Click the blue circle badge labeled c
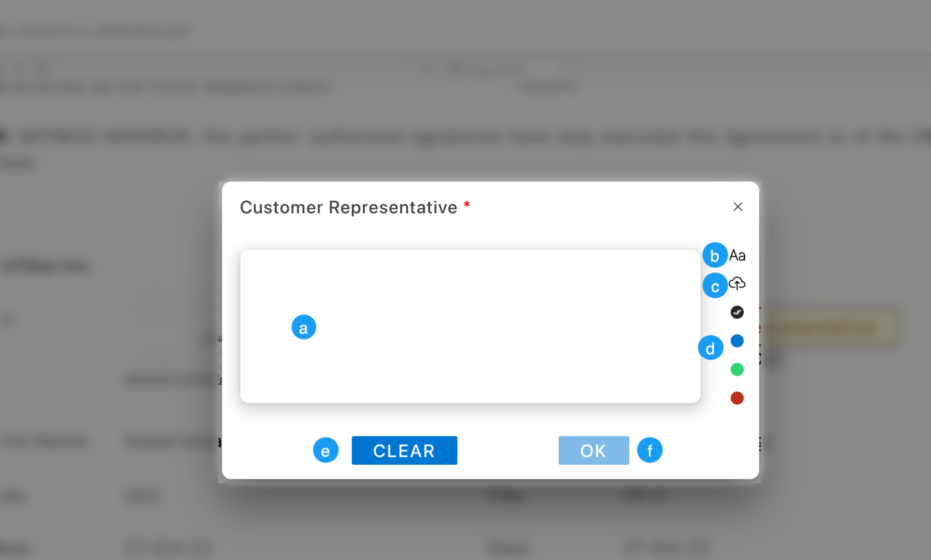Screen dimensions: 931x560 (x=715, y=286)
